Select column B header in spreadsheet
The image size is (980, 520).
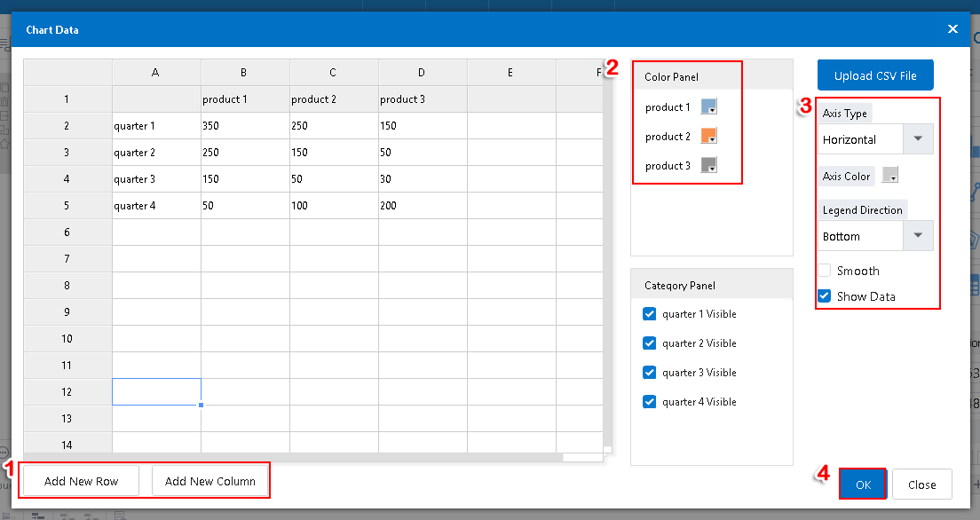coord(244,73)
